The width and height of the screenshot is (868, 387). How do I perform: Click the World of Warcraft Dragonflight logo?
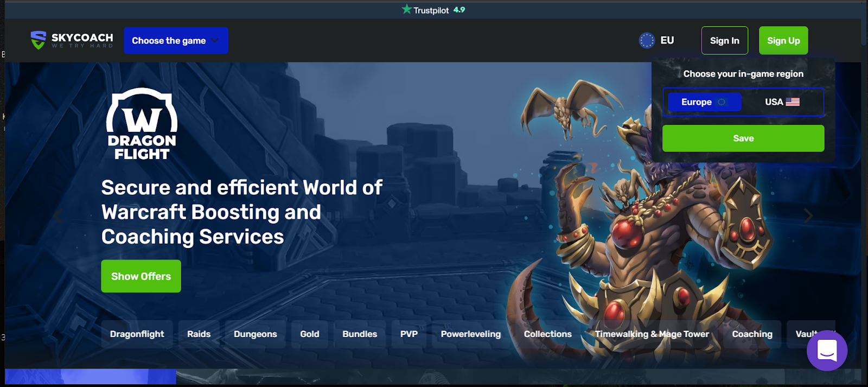pyautogui.click(x=142, y=124)
